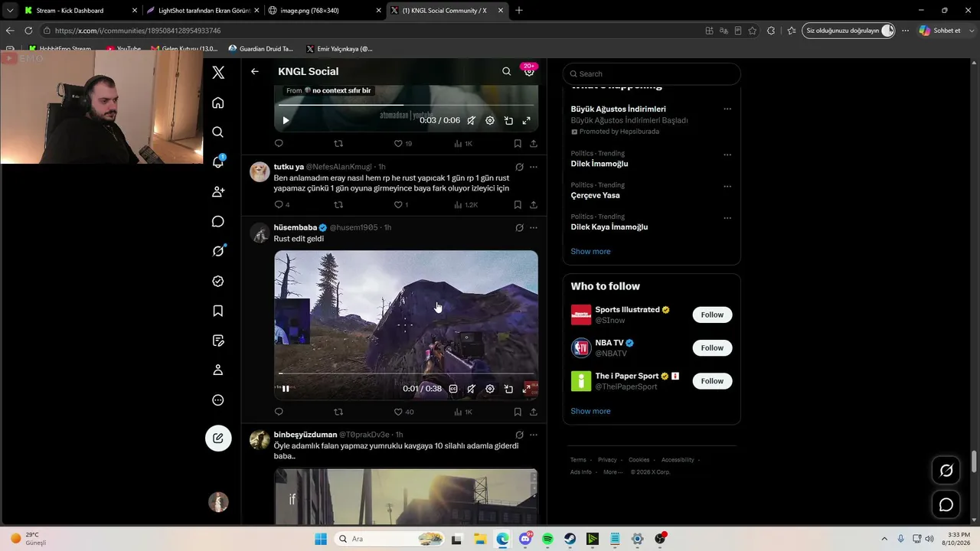Screen dimensions: 980x551
Task: Bookmark tutku ya's post
Action: point(518,204)
